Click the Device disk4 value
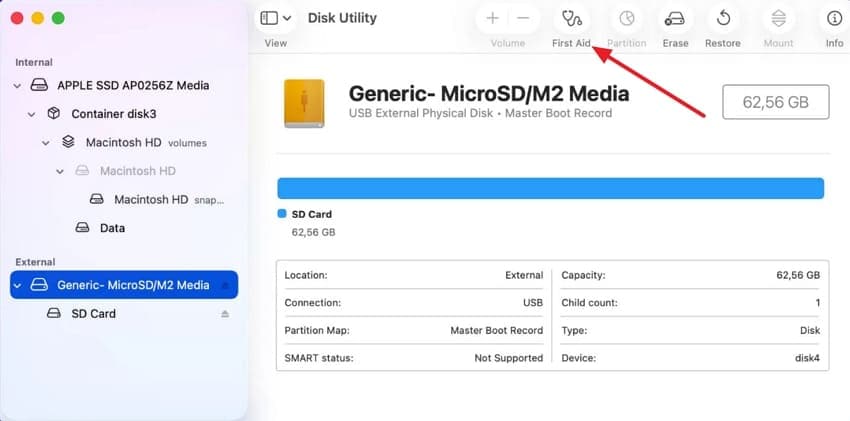 807,358
